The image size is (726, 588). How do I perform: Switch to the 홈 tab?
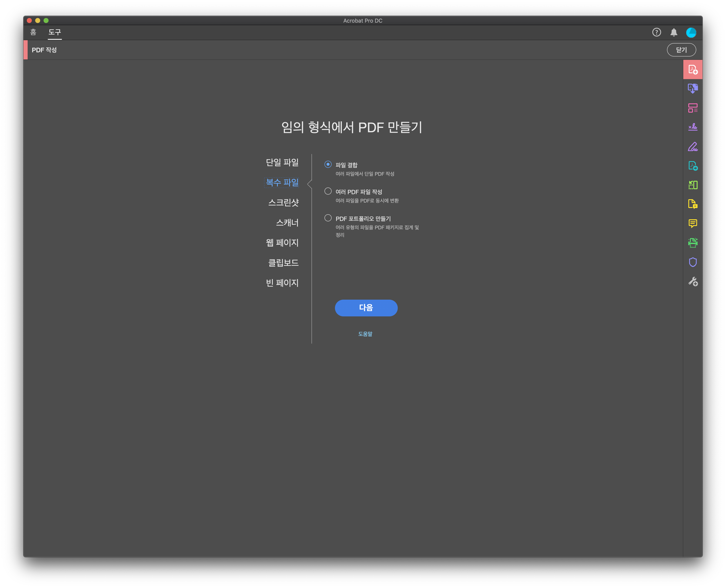pyautogui.click(x=33, y=32)
